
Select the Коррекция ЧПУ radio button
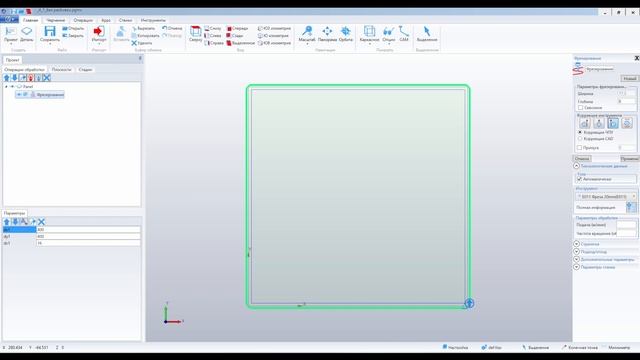(580, 133)
